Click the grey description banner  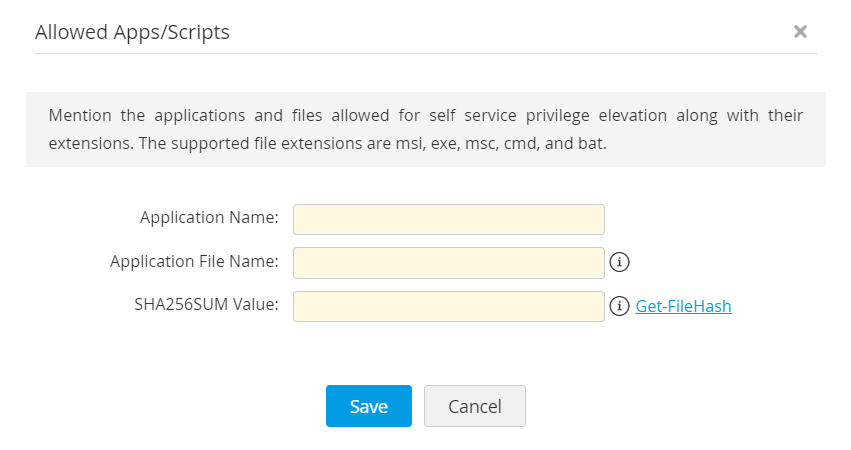click(x=425, y=129)
